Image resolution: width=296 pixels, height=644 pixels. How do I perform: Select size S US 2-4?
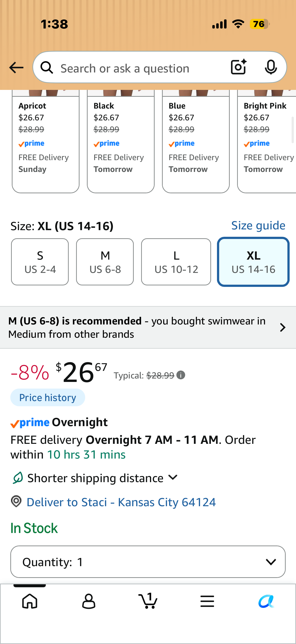pyautogui.click(x=40, y=262)
